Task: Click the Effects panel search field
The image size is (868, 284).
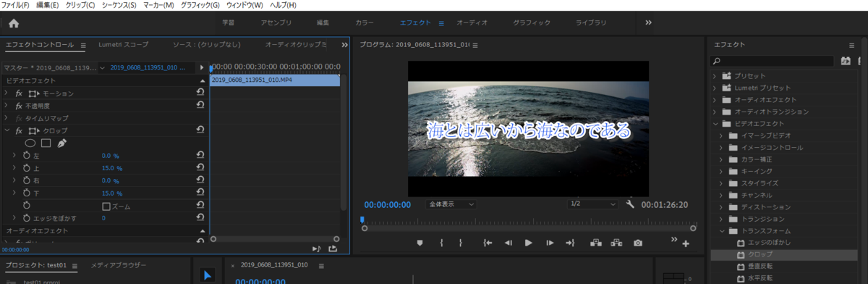Action: (x=771, y=62)
